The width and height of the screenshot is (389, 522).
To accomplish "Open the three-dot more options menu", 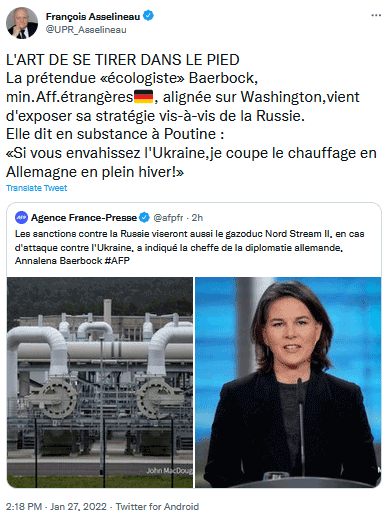I will pos(376,15).
